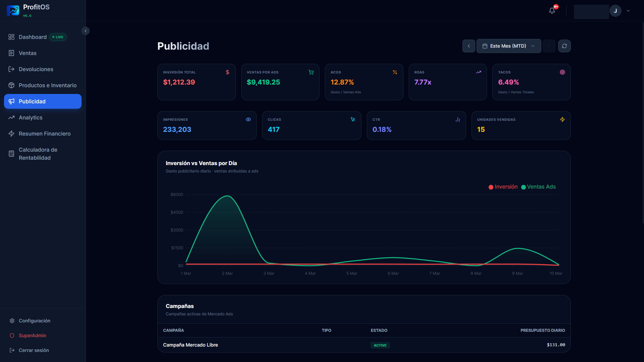Toggle Inversión series in chart legend

click(x=503, y=187)
